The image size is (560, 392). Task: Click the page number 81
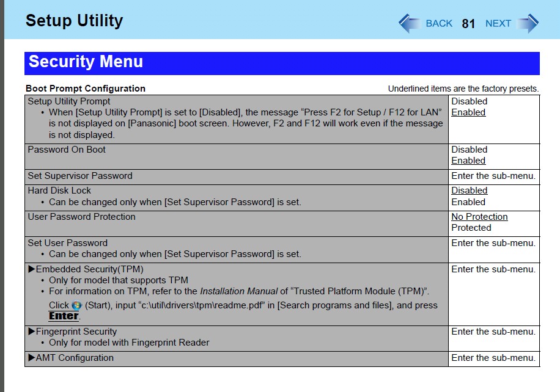pos(468,24)
